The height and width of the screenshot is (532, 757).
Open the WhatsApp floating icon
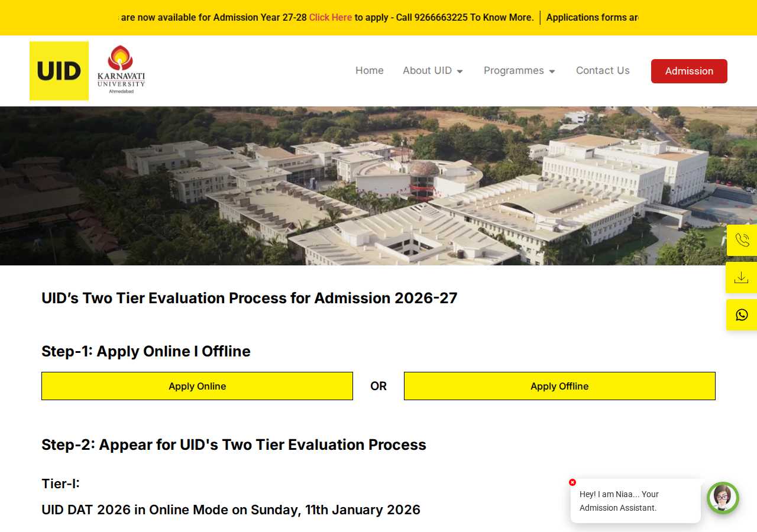(742, 314)
